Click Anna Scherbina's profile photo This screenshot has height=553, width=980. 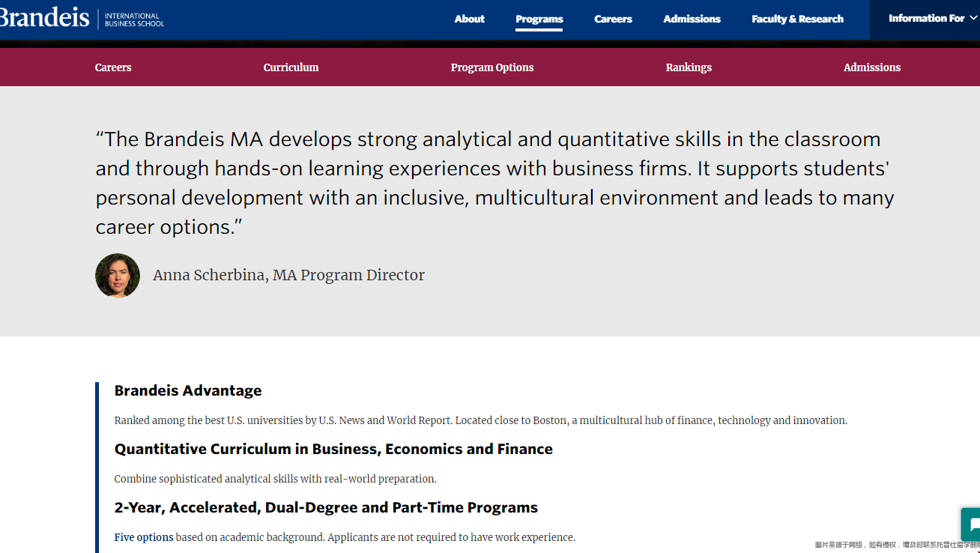118,276
